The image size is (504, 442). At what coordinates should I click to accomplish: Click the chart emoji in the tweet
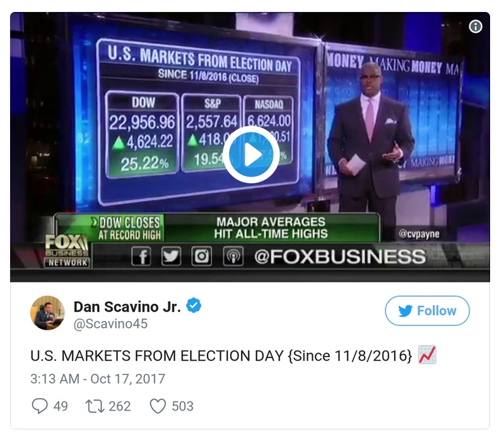427,355
